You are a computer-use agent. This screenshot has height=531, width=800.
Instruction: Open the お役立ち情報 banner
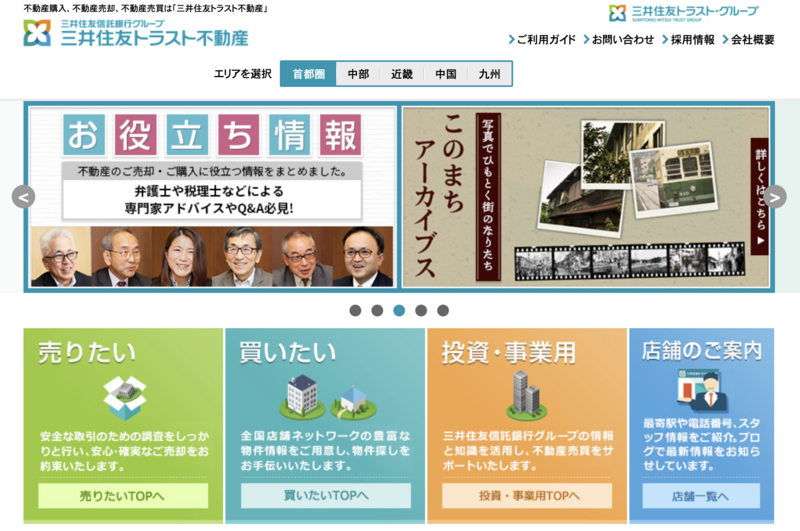[212, 197]
